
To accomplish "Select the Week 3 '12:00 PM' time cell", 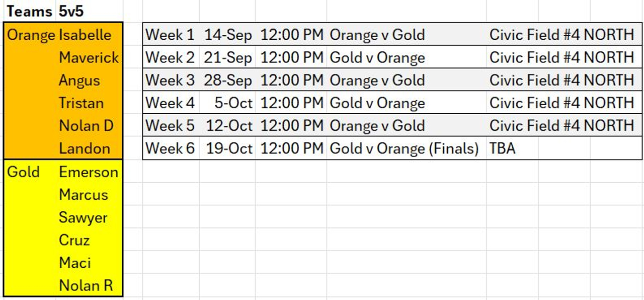I will tap(291, 80).
